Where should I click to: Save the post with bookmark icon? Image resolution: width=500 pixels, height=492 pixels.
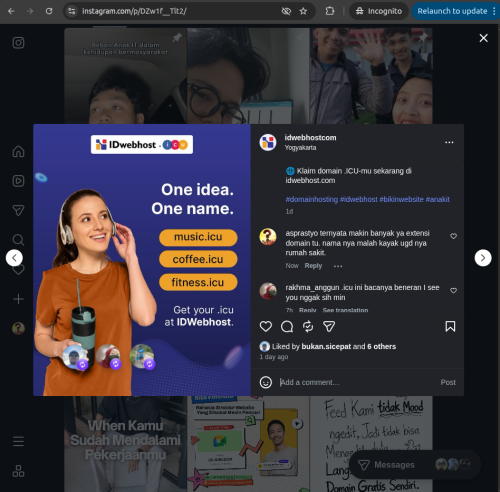[450, 326]
